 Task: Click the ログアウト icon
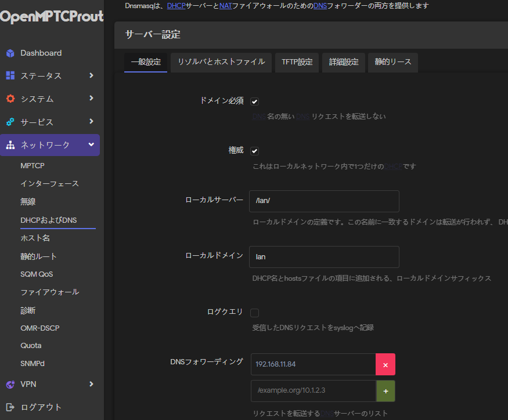click(x=12, y=407)
